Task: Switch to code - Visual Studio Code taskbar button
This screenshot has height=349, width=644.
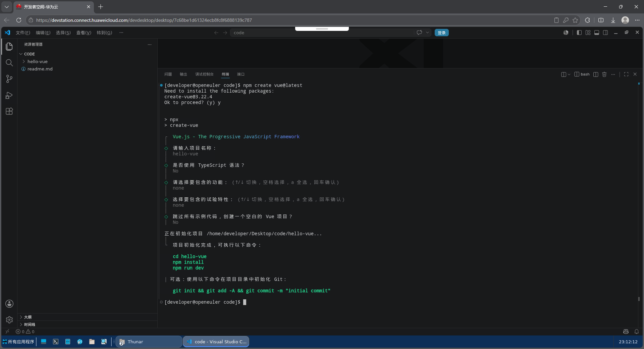Action: point(216,342)
